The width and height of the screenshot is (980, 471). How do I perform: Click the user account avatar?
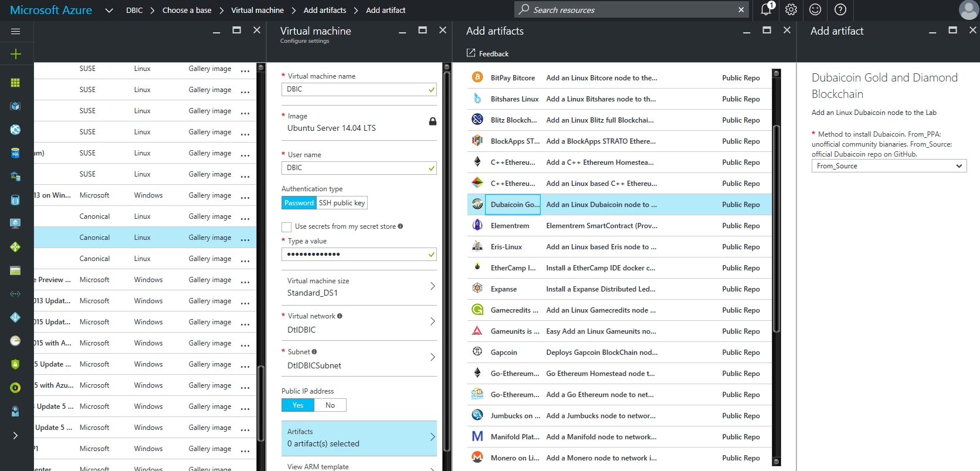[968, 10]
